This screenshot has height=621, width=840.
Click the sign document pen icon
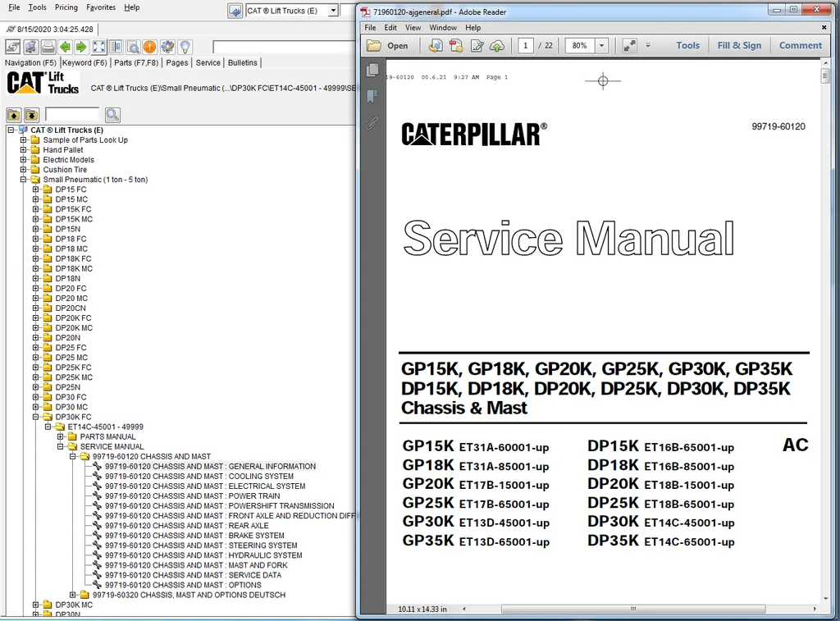(x=477, y=46)
